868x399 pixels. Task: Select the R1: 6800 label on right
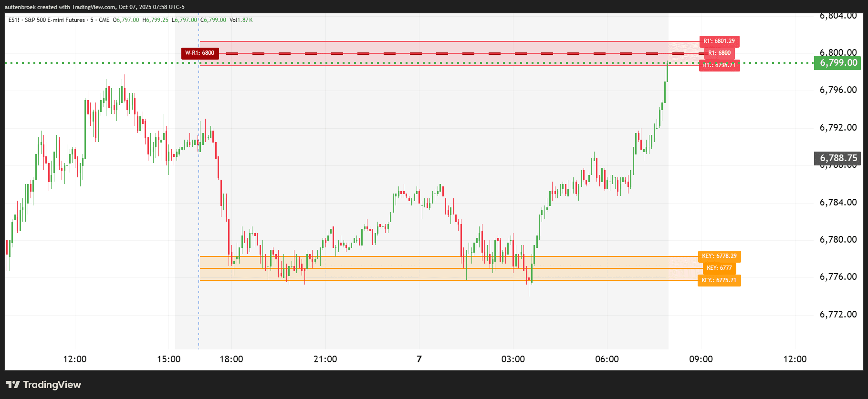[x=719, y=53]
